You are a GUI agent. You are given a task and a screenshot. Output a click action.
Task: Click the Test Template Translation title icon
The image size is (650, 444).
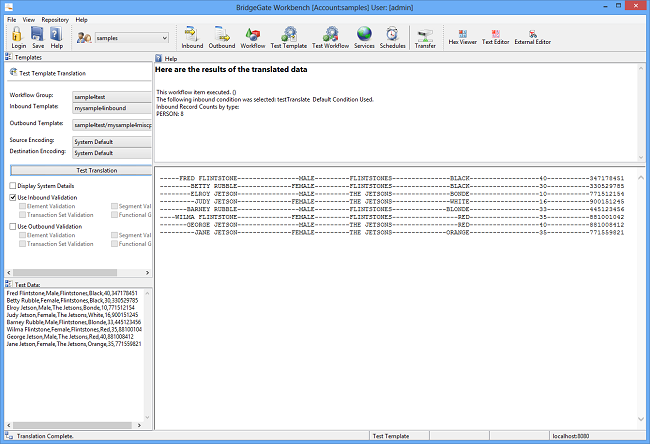click(13, 73)
